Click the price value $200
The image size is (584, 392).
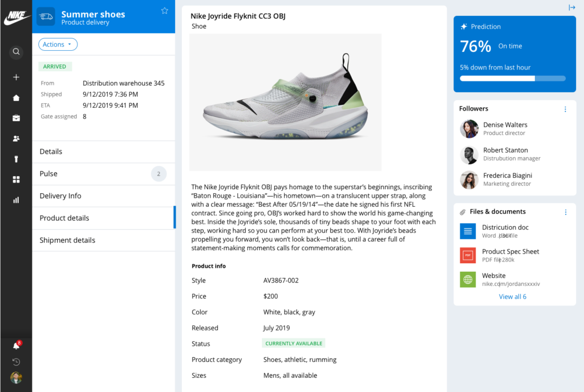point(270,296)
